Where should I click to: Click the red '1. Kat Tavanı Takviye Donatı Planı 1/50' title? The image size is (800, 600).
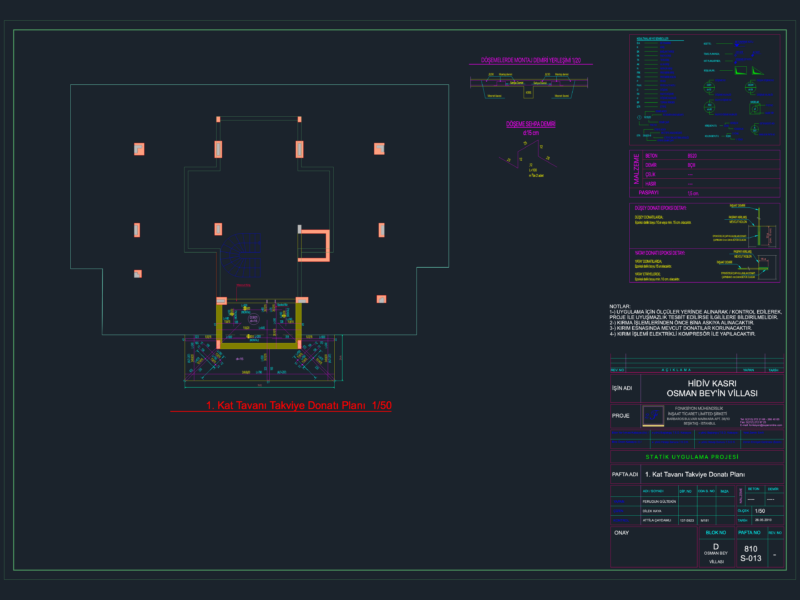[298, 406]
